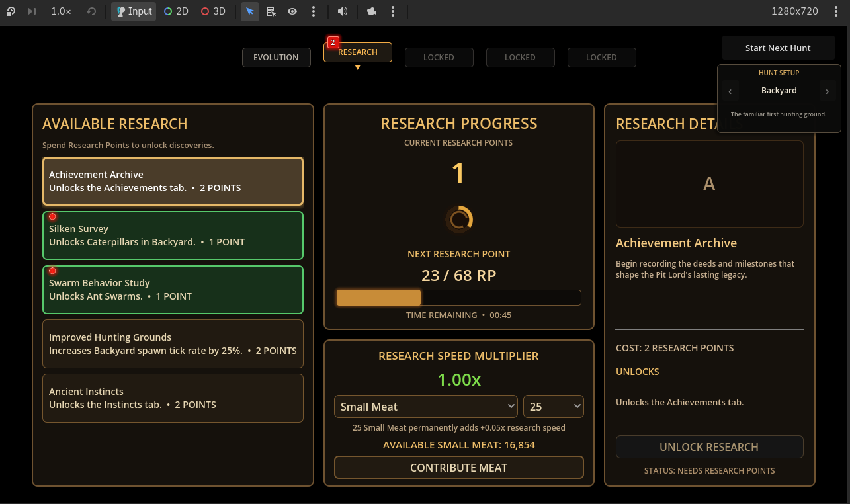The height and width of the screenshot is (504, 850).
Task: Select Achievement Archive research item
Action: (x=173, y=181)
